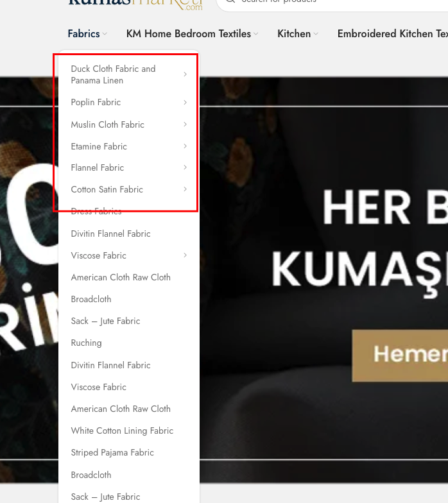
Task: Expand Poplin Fabric submenu chevron
Action: [185, 103]
